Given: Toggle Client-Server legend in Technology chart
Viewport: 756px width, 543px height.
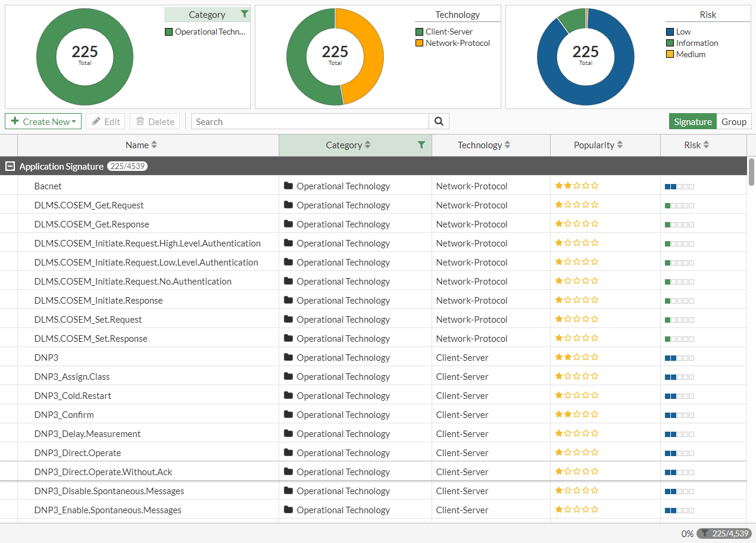Looking at the screenshot, I should pos(448,32).
